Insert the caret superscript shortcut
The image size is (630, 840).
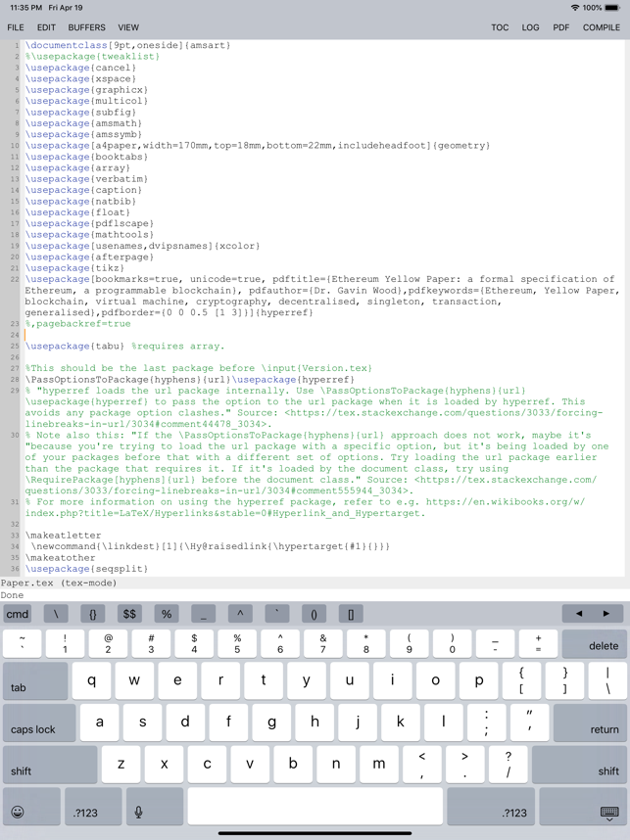(240, 614)
